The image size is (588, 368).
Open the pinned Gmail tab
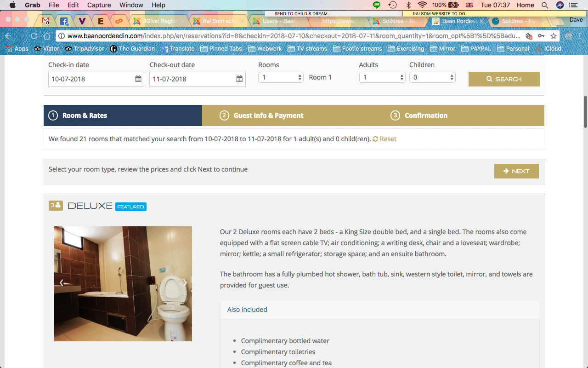(x=45, y=21)
